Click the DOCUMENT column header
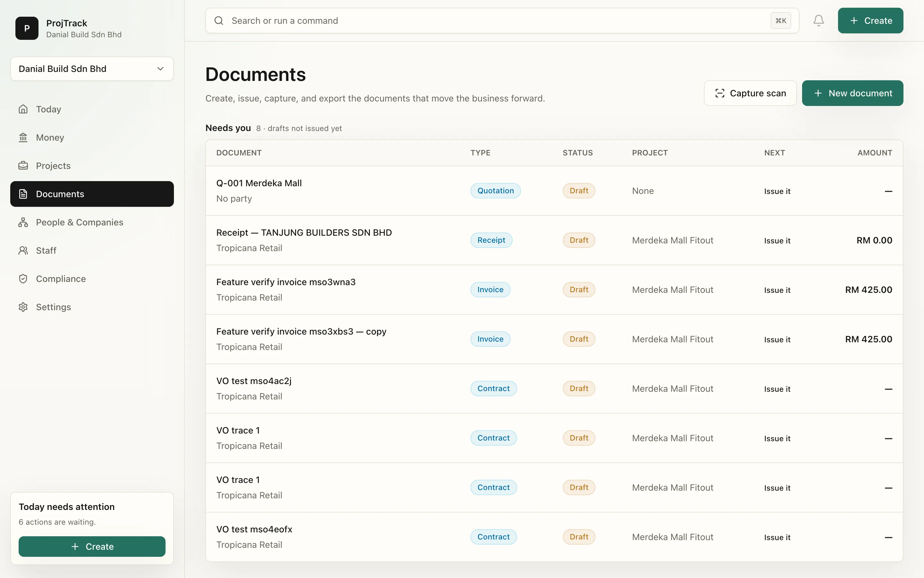The image size is (924, 578). coord(239,153)
